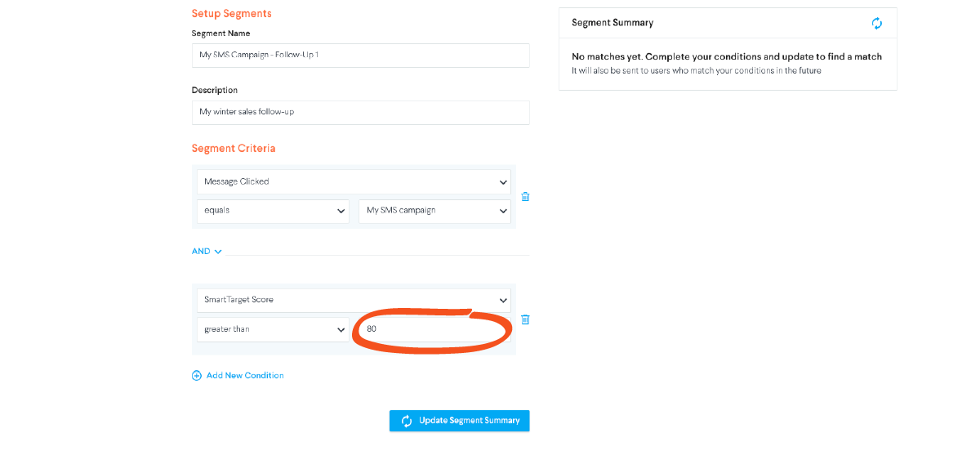Open the greater than operator dropdown

(273, 329)
